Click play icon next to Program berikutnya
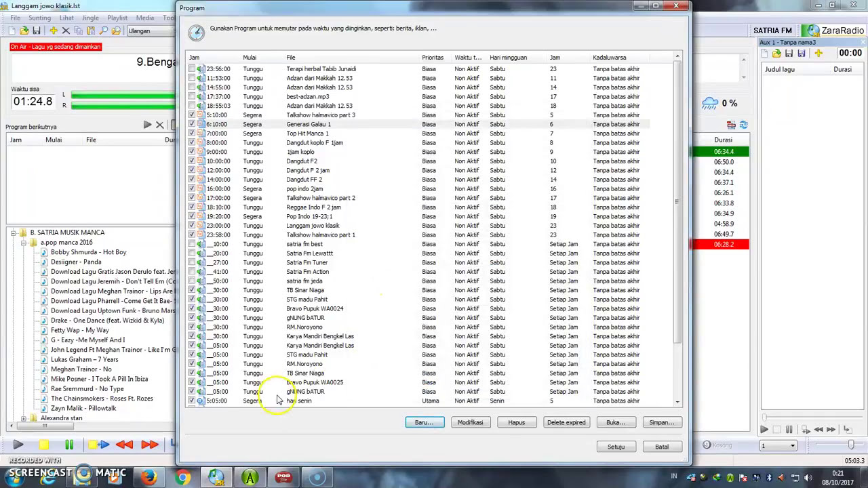868x488 pixels. (147, 125)
